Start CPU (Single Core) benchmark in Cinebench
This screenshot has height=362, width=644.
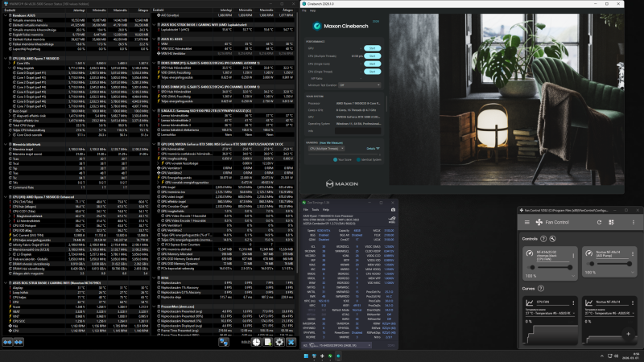[372, 64]
